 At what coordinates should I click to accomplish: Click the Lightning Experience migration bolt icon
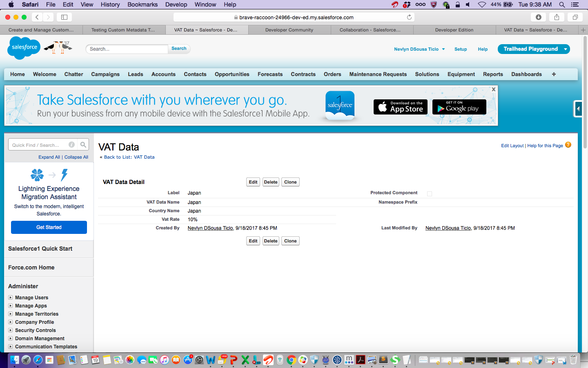tap(64, 175)
